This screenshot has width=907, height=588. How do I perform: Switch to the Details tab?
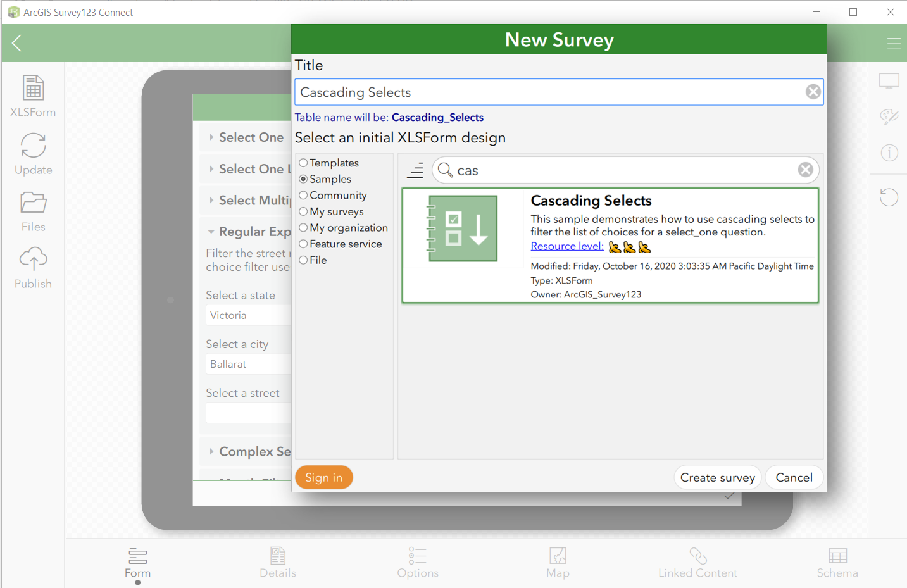pos(278,563)
